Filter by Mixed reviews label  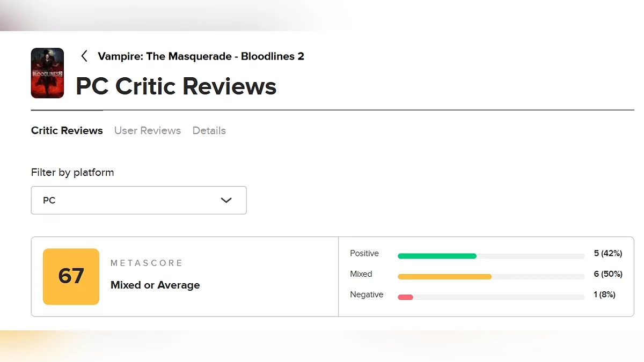[x=361, y=274]
